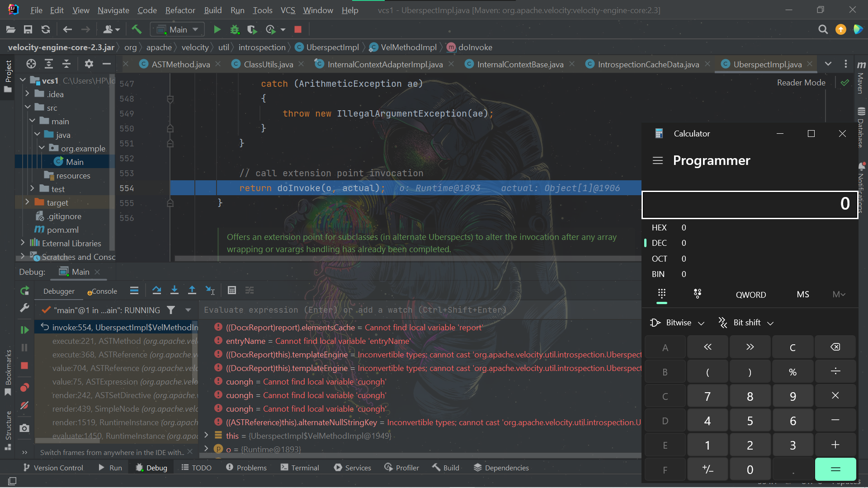The width and height of the screenshot is (868, 488).
Task: Open Maven tool window on right sidebar
Action: point(861,78)
